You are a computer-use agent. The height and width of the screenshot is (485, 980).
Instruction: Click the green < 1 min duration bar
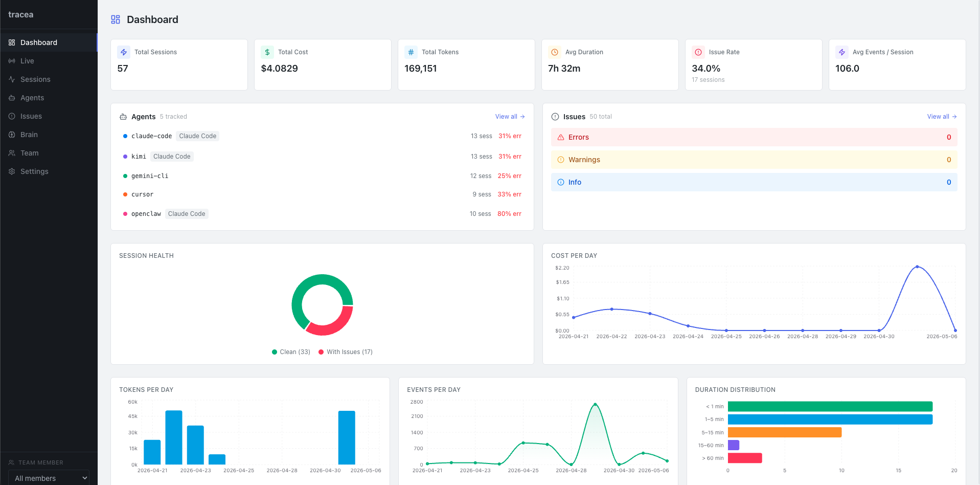(830, 407)
